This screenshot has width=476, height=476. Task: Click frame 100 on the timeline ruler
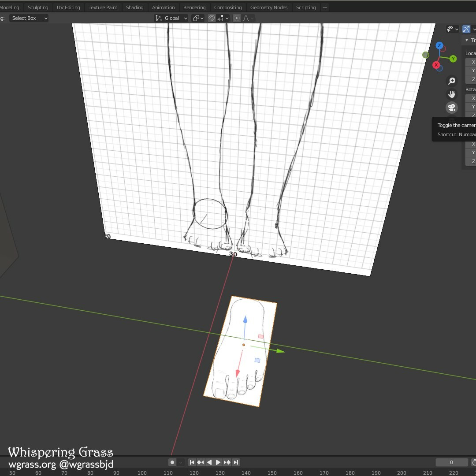[142, 472]
